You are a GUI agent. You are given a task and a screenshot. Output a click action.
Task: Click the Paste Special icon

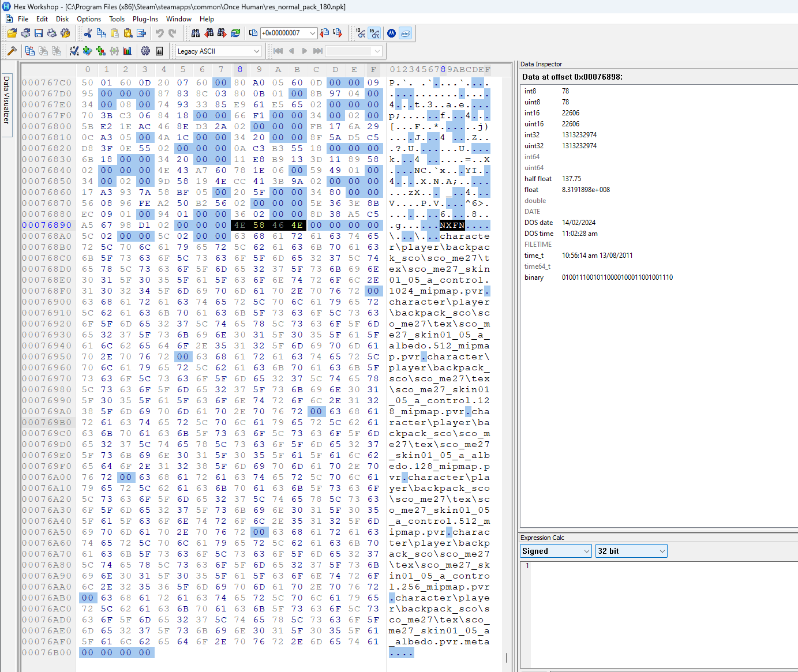(128, 33)
